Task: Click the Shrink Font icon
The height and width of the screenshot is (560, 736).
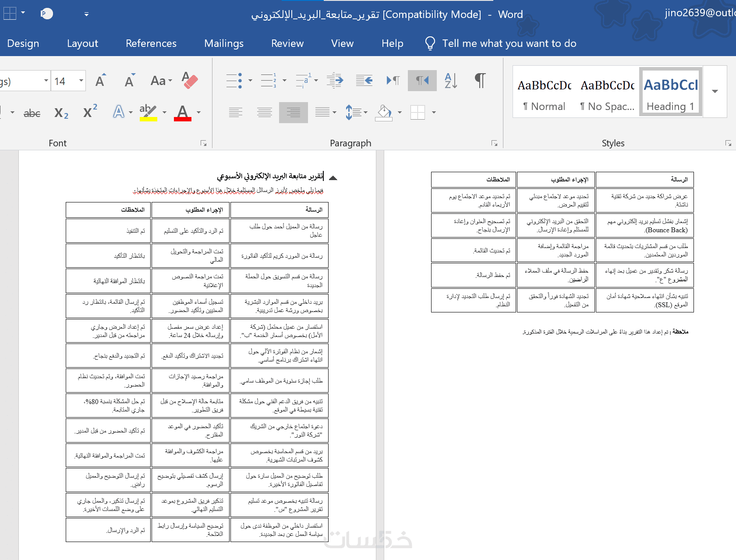Action: tap(129, 81)
